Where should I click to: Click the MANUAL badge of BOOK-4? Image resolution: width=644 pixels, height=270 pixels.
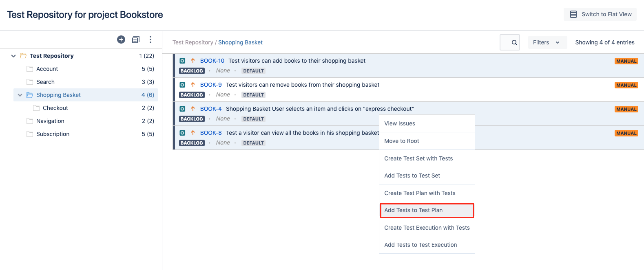pyautogui.click(x=626, y=109)
